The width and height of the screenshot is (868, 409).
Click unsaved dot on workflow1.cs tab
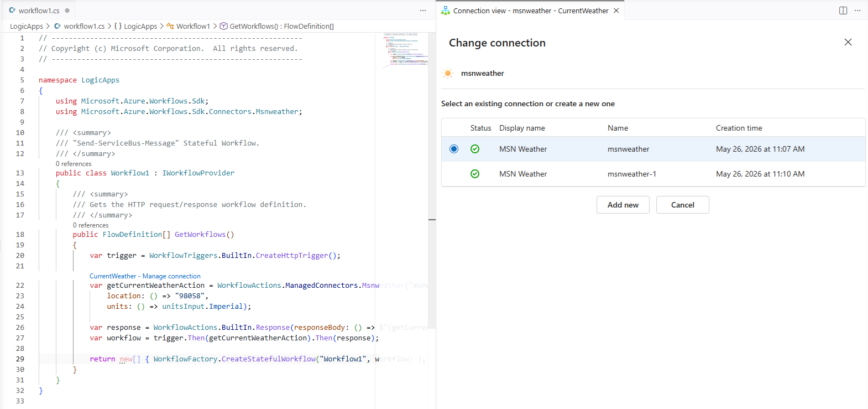[x=67, y=11]
